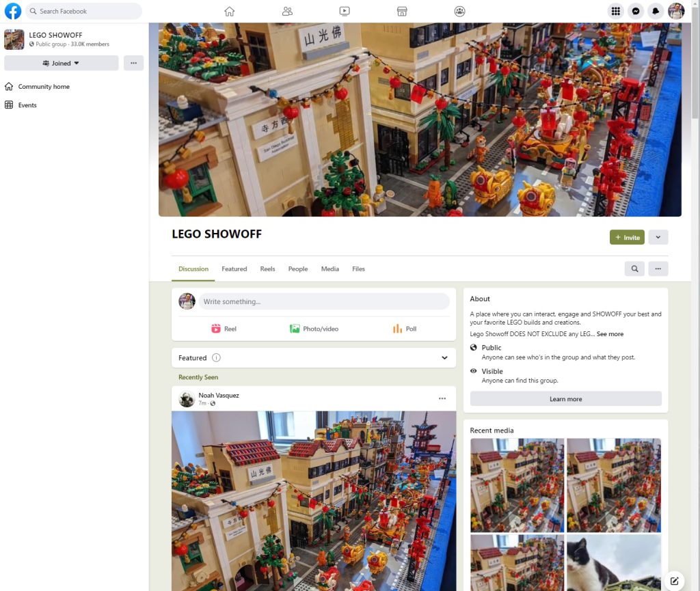This screenshot has width=700, height=591.
Task: Open the Messenger icon
Action: [636, 11]
